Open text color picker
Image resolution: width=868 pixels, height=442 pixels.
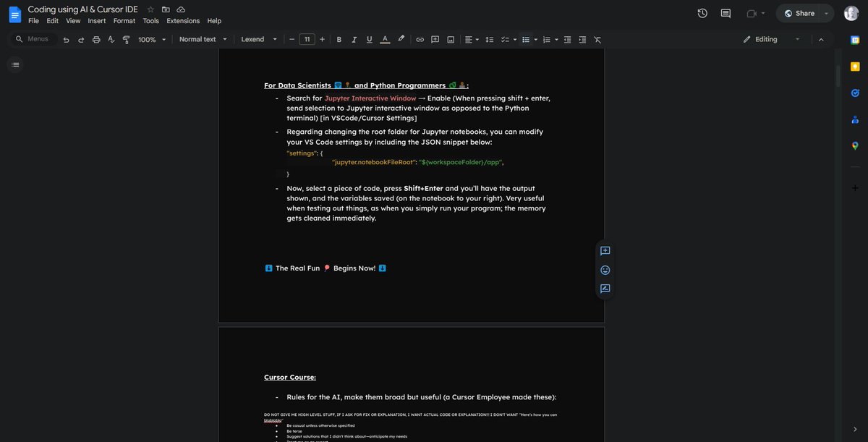click(x=385, y=39)
